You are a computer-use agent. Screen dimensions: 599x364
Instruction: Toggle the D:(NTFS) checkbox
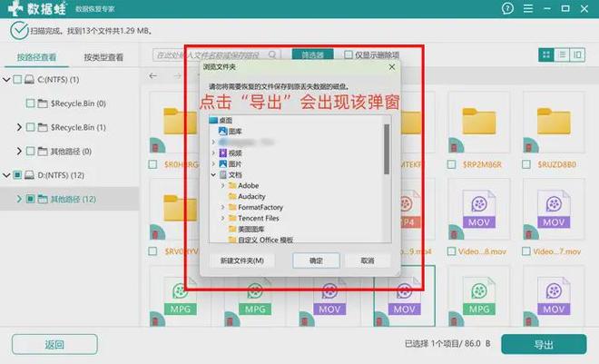(17, 175)
